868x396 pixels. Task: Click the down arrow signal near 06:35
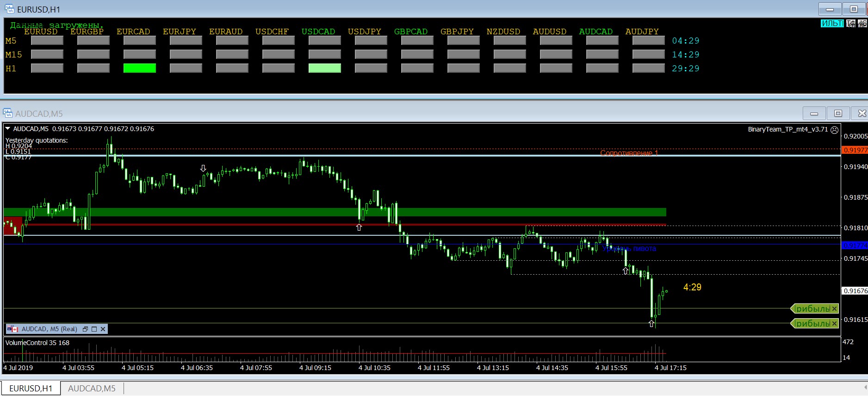tap(203, 169)
